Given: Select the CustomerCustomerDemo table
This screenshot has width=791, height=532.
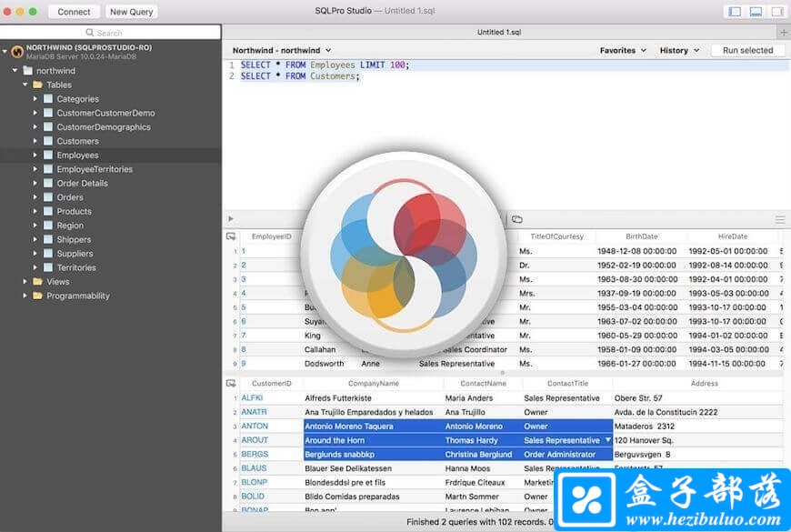Looking at the screenshot, I should [x=105, y=113].
